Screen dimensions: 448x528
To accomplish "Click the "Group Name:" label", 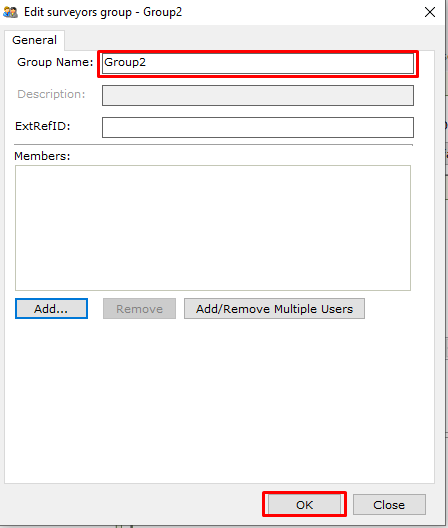I will tap(55, 62).
